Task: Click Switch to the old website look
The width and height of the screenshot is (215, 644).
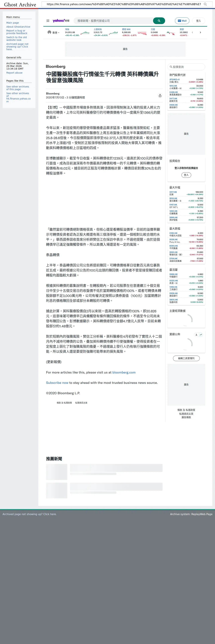Action: click(x=17, y=39)
